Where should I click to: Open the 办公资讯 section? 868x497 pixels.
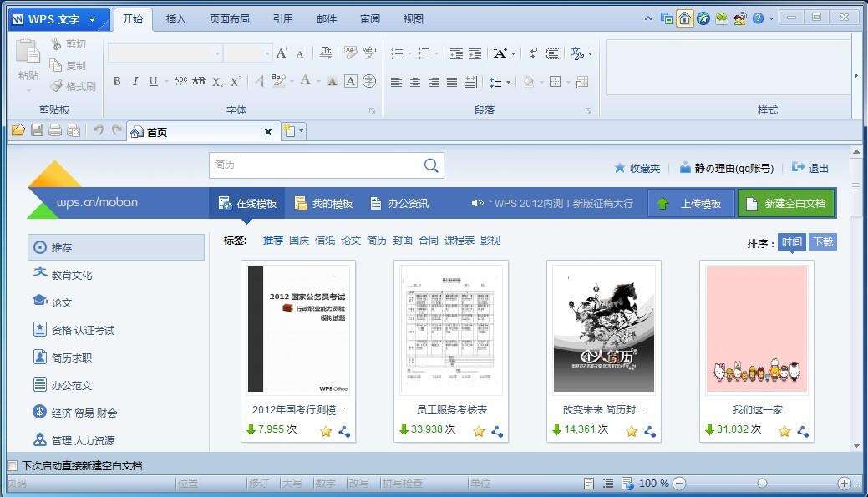[x=399, y=203]
